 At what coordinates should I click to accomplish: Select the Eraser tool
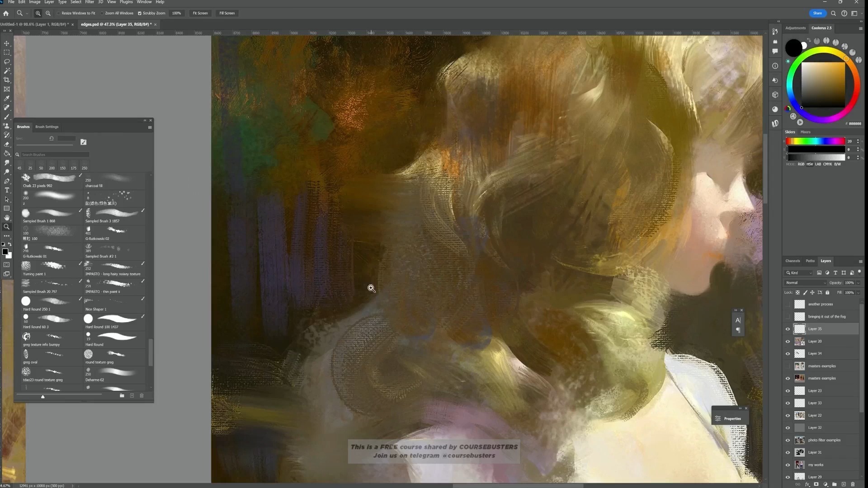click(x=7, y=144)
